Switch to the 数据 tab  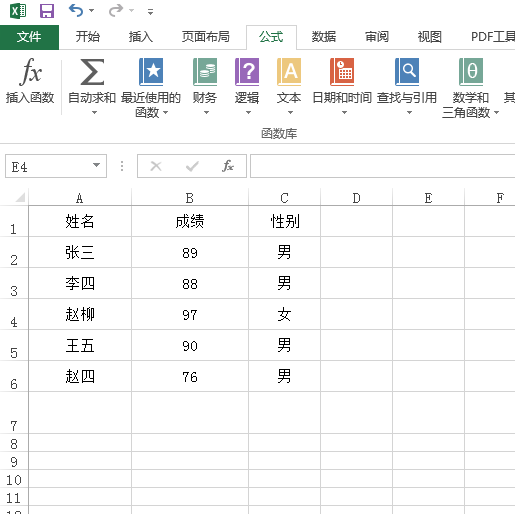pyautogui.click(x=324, y=37)
